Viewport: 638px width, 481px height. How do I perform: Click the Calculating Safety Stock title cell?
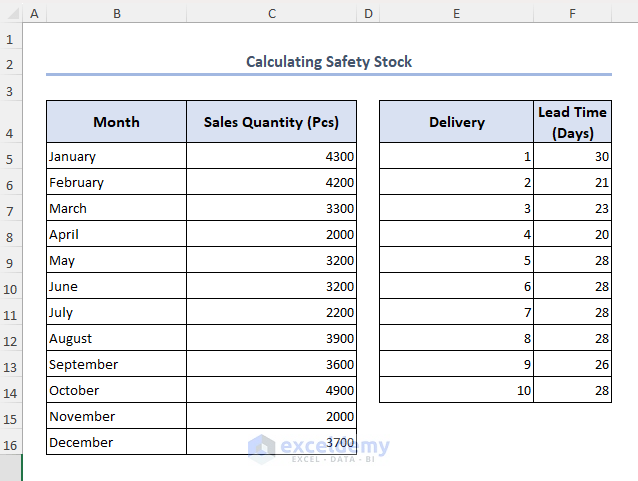(329, 62)
